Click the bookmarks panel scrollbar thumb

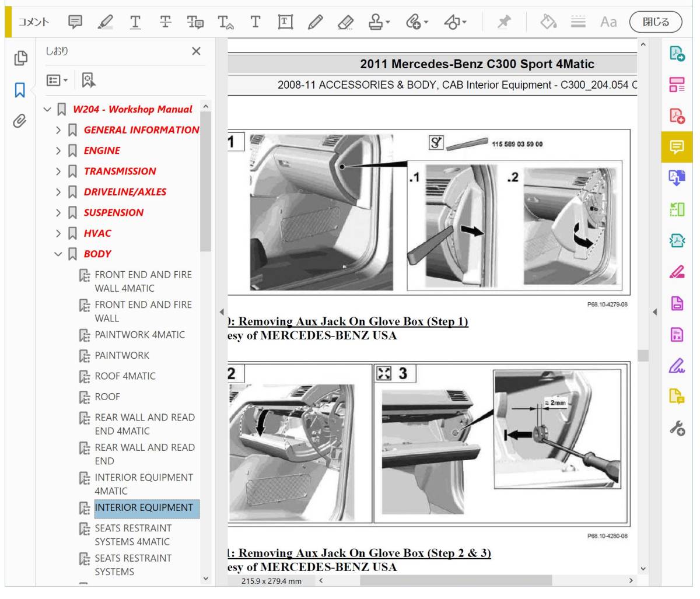pyautogui.click(x=205, y=181)
